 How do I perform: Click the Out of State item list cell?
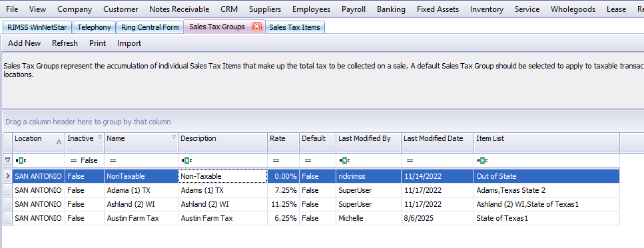click(547, 176)
